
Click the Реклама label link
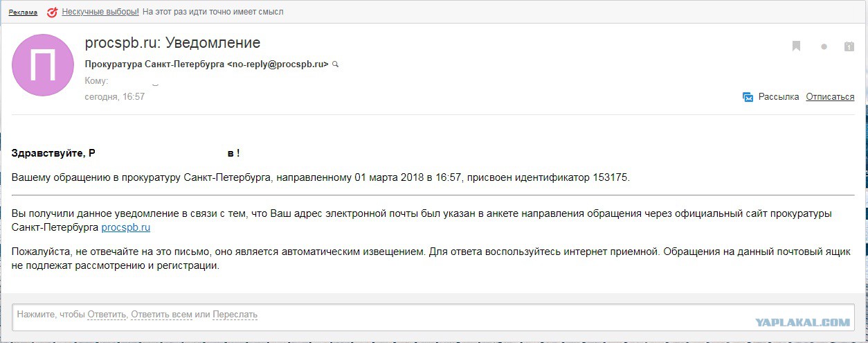coord(23,12)
